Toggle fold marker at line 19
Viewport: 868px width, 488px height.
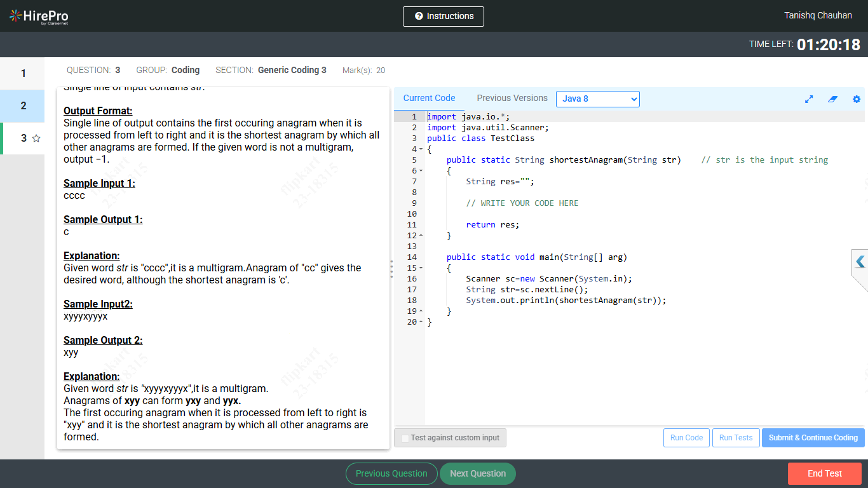pos(421,311)
